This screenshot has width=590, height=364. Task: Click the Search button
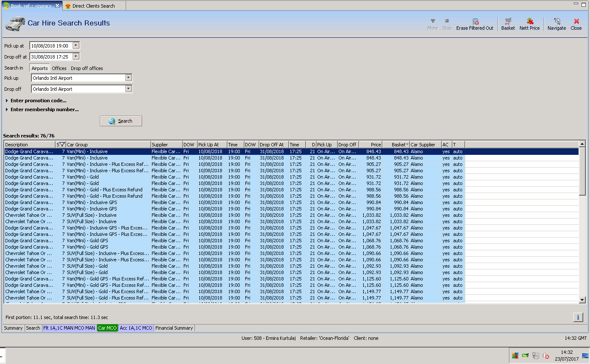click(x=121, y=121)
